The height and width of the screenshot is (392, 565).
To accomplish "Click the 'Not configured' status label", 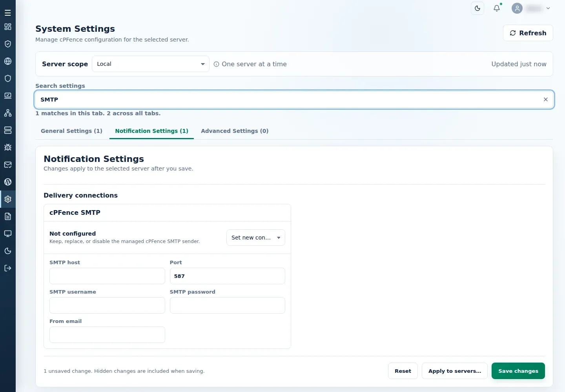I will click(x=73, y=233).
